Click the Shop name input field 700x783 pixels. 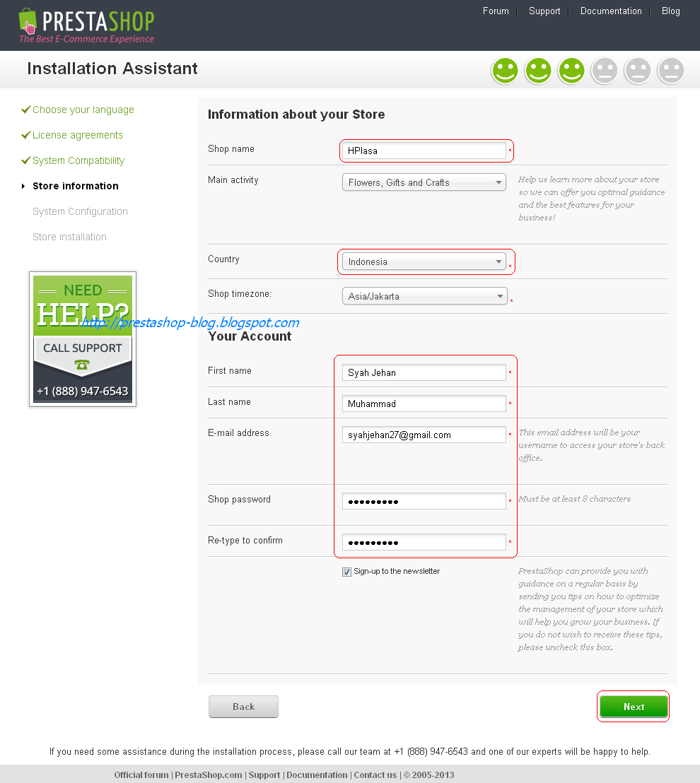424,151
